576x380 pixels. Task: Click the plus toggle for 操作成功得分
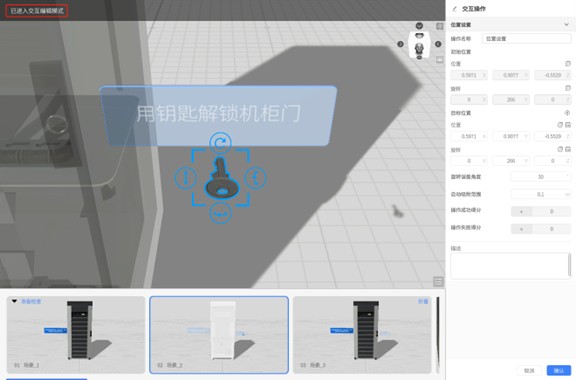click(x=521, y=211)
